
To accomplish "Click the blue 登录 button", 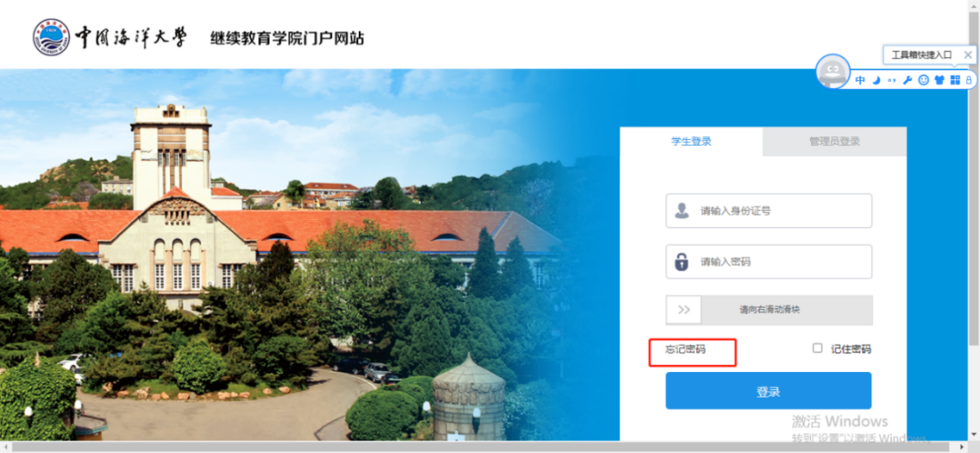I will click(x=768, y=391).
